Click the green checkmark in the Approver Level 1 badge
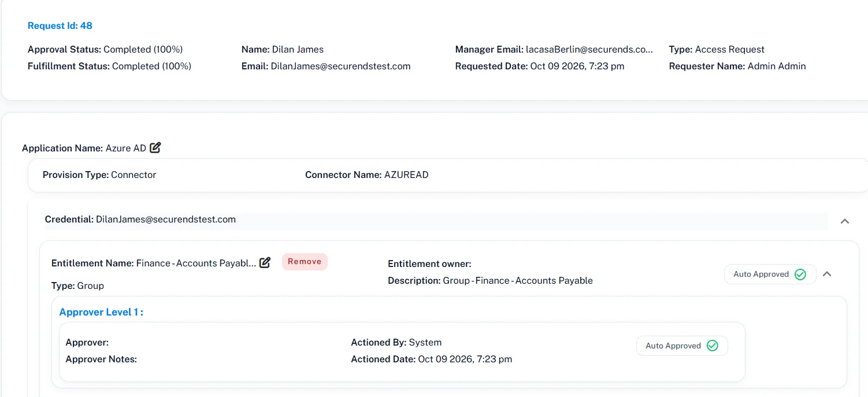 (713, 346)
